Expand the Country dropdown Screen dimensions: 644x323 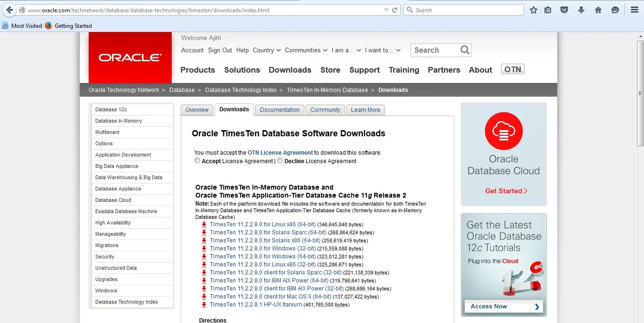[x=267, y=50]
